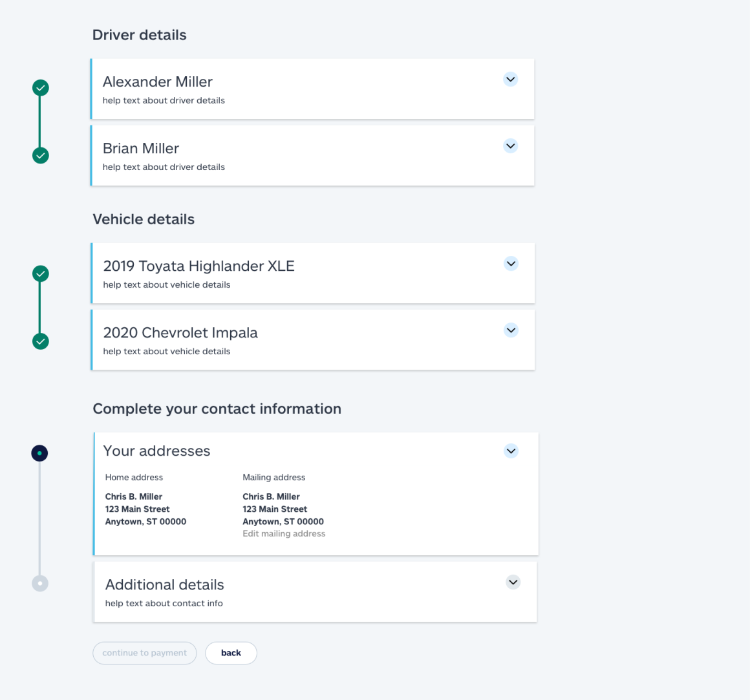750x700 pixels.
Task: Click the Complete your contact information heading
Action: [217, 408]
